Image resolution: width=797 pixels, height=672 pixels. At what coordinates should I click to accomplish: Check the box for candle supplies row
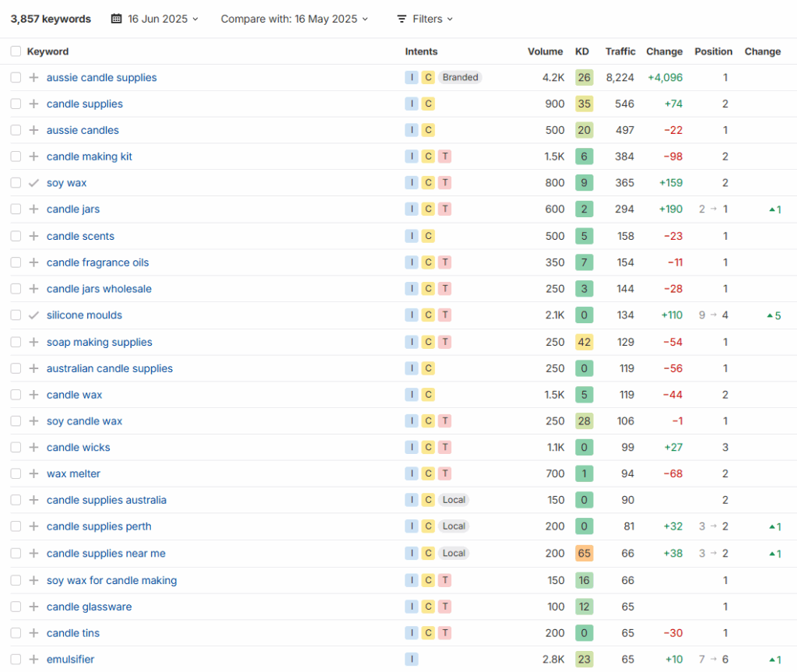tap(16, 104)
